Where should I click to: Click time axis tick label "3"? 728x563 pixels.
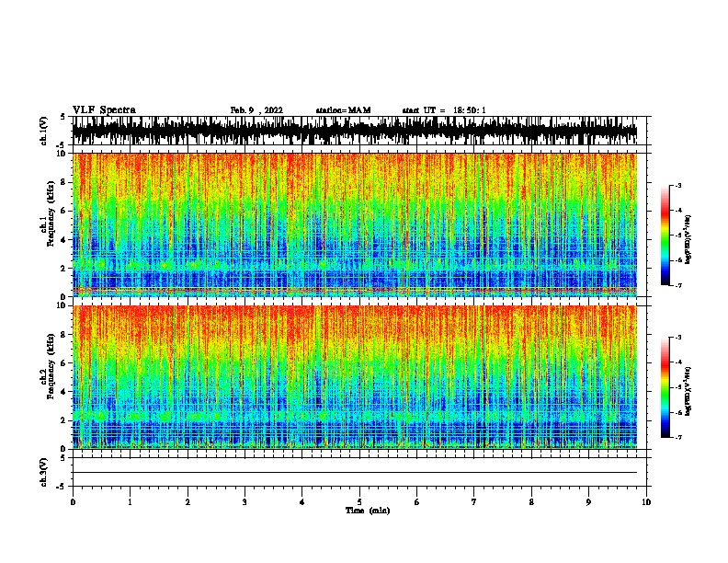245,502
